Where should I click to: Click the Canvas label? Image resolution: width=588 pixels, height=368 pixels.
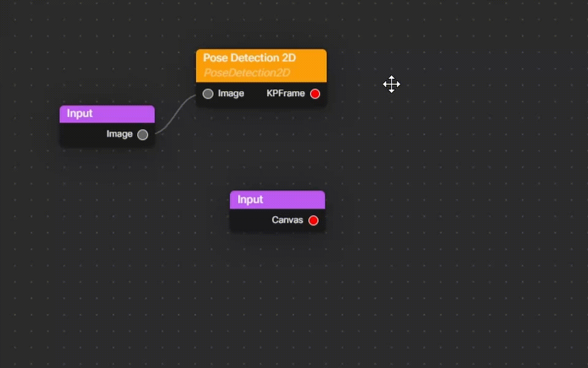[x=287, y=220]
